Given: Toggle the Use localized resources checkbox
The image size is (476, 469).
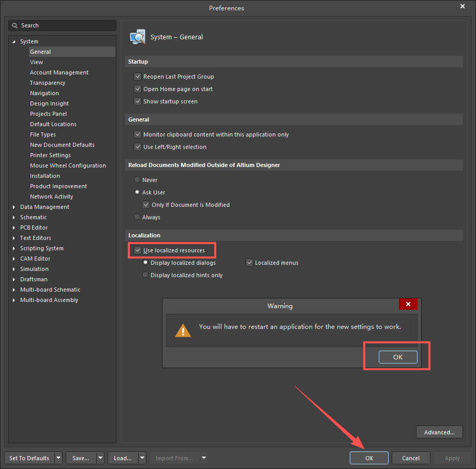Looking at the screenshot, I should click(x=138, y=250).
